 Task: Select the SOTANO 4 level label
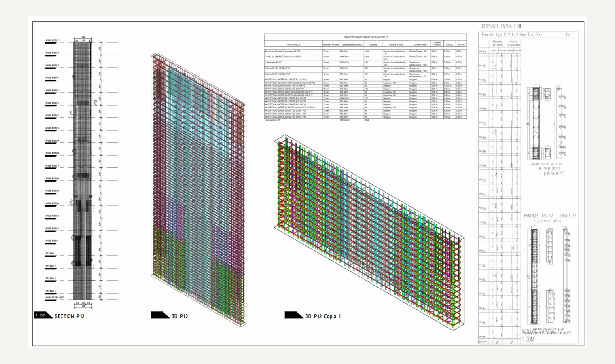[50, 292]
